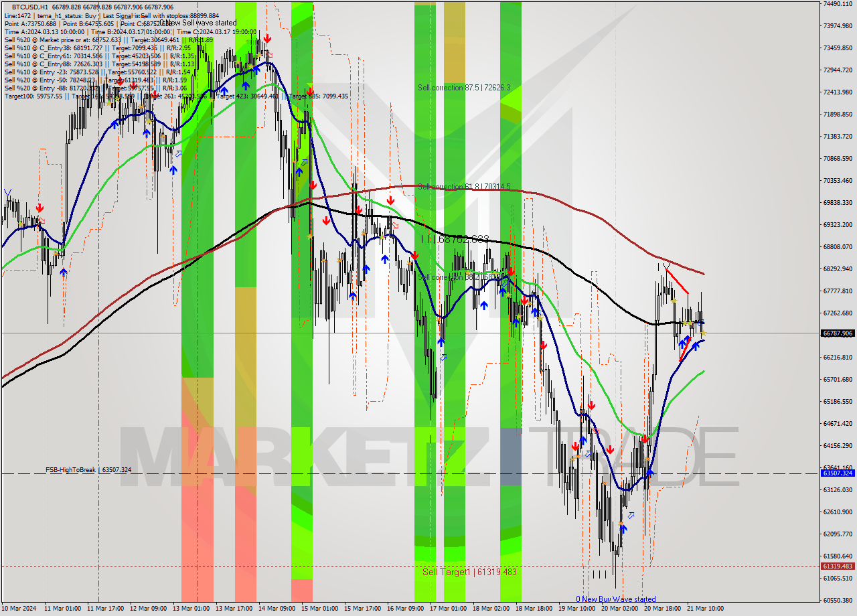Click the 62610.90 price axis label
This screenshot has height=616, width=857.
coord(837,512)
